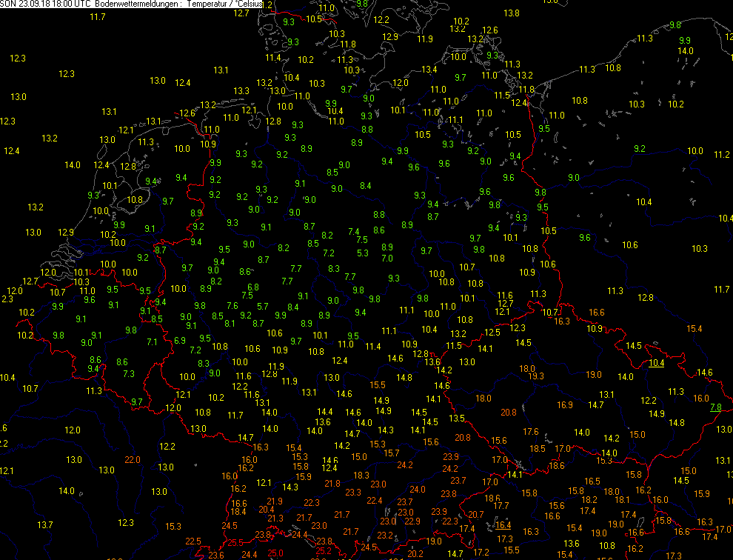Select the 20.7 station value
Image resolution: width=733 pixels, height=560 pixels.
(476, 514)
